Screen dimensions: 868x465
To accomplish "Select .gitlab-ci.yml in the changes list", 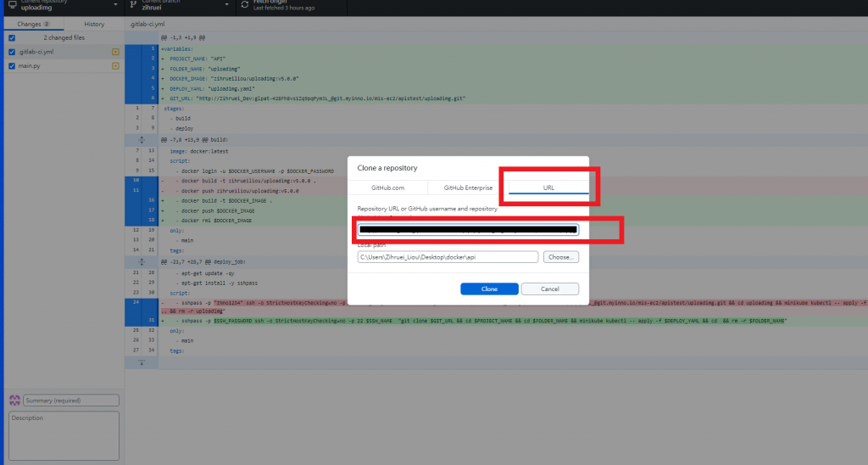I will tap(64, 52).
